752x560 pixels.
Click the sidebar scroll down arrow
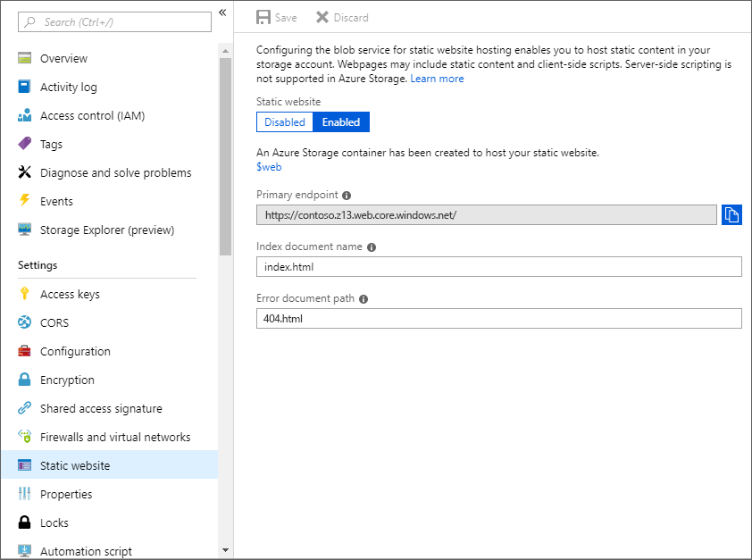pyautogui.click(x=225, y=550)
